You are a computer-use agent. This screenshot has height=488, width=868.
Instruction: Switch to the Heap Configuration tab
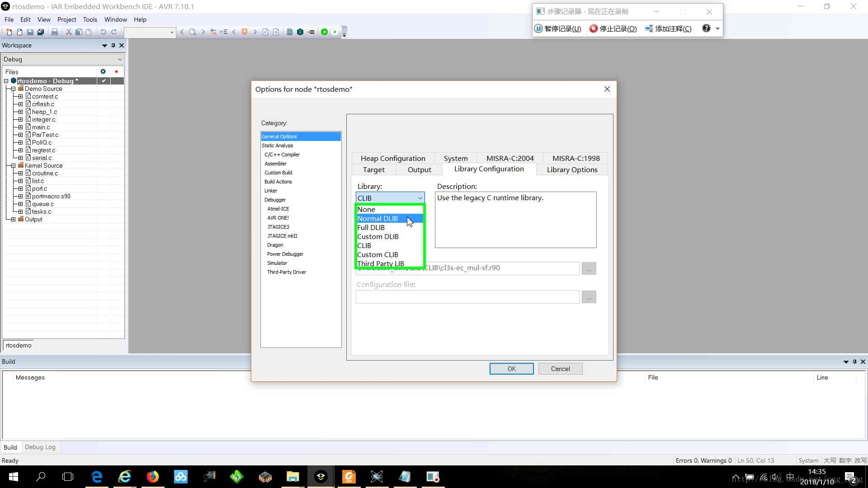393,158
